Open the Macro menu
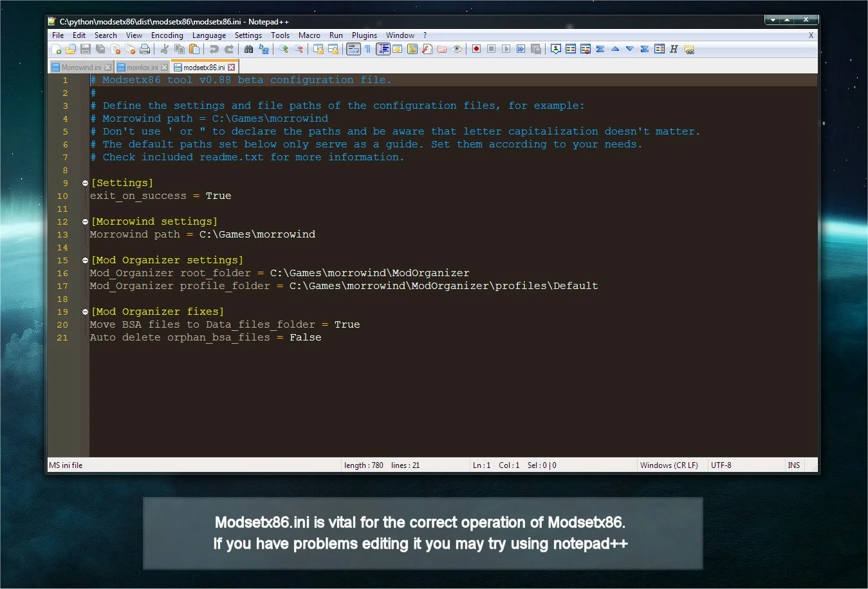The image size is (868, 589). click(x=309, y=35)
